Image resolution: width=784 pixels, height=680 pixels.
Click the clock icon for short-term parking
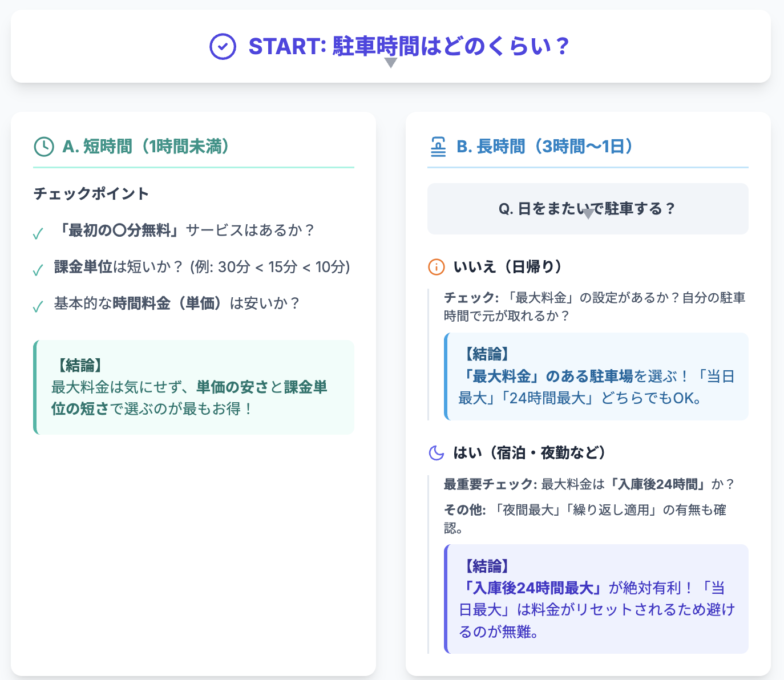point(44,147)
